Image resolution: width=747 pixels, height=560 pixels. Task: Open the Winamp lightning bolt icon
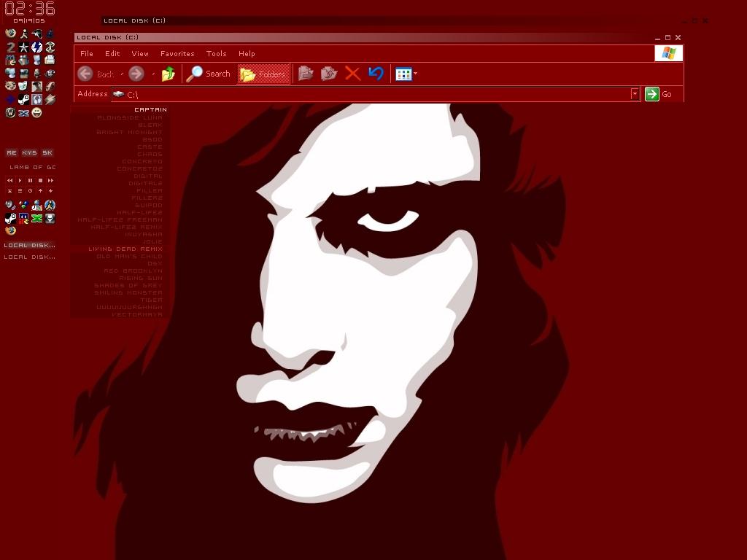(50, 99)
